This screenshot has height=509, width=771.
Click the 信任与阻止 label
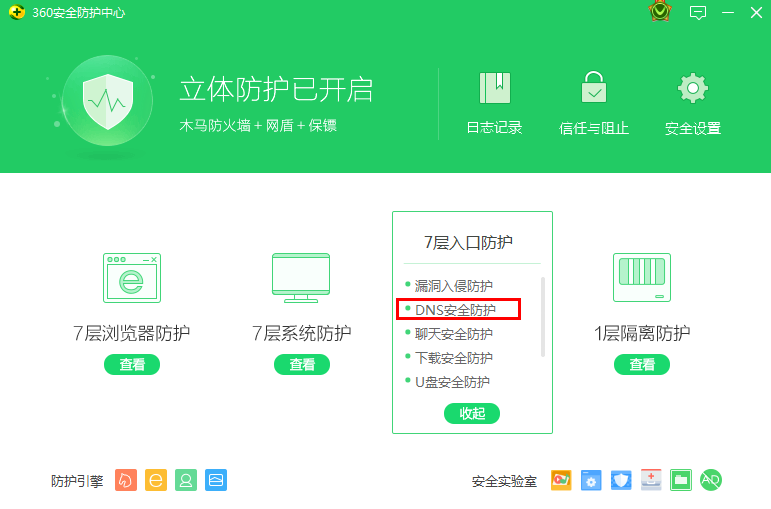(x=593, y=128)
